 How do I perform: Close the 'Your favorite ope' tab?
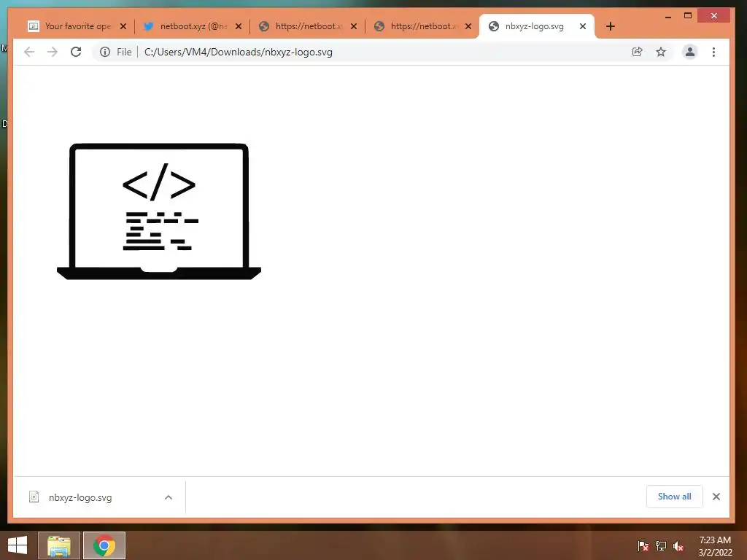123,26
